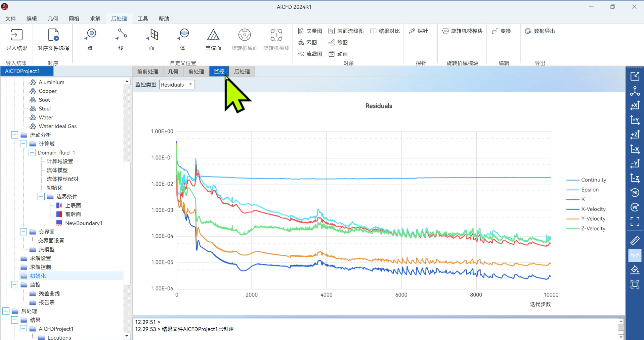Toggle the closed-eye visibility button

[x=635, y=255]
